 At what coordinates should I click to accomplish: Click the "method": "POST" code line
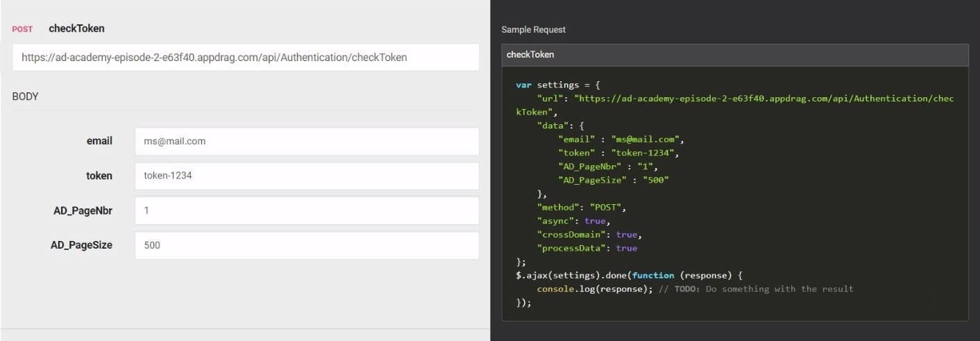[x=582, y=208]
